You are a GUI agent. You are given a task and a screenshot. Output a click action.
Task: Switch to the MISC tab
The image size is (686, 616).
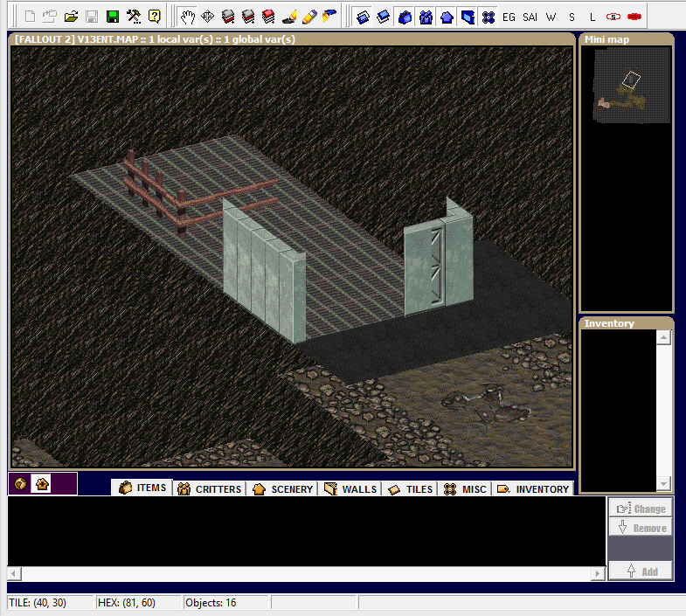[465, 488]
